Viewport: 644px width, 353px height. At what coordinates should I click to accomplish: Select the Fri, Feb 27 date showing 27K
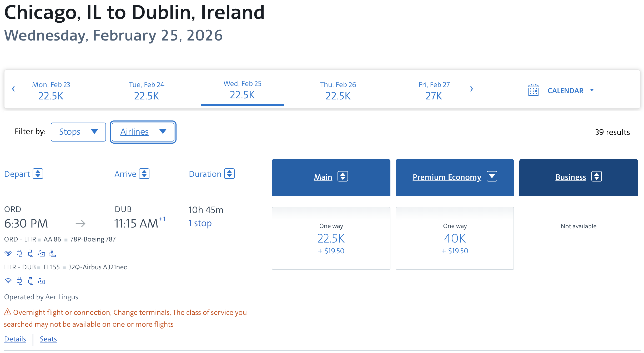point(434,90)
